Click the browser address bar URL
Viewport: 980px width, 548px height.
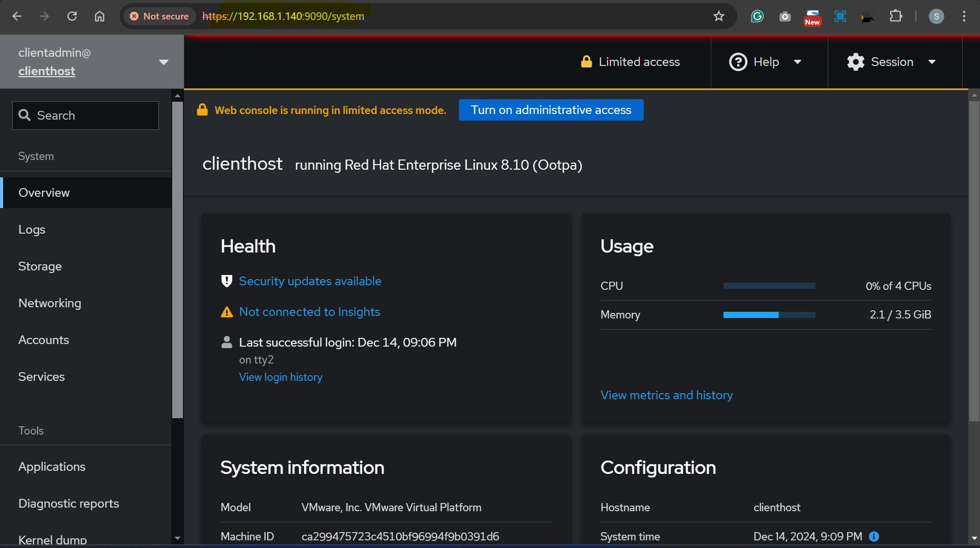283,16
